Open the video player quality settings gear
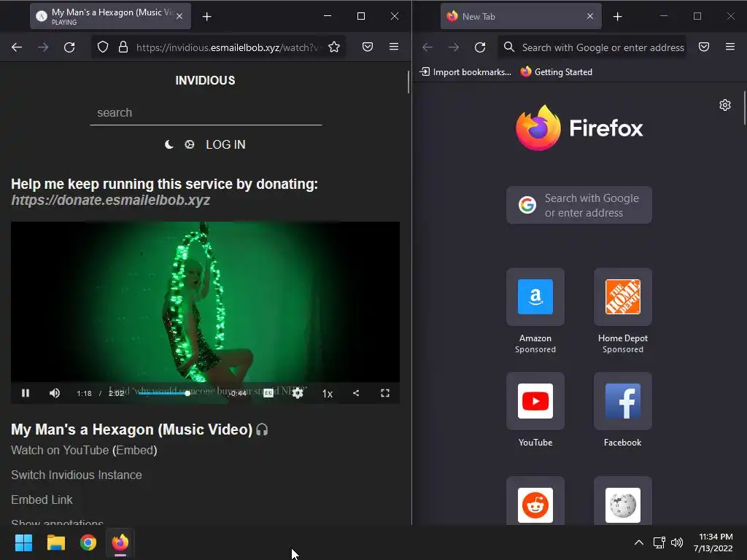The width and height of the screenshot is (747, 560). pos(298,393)
